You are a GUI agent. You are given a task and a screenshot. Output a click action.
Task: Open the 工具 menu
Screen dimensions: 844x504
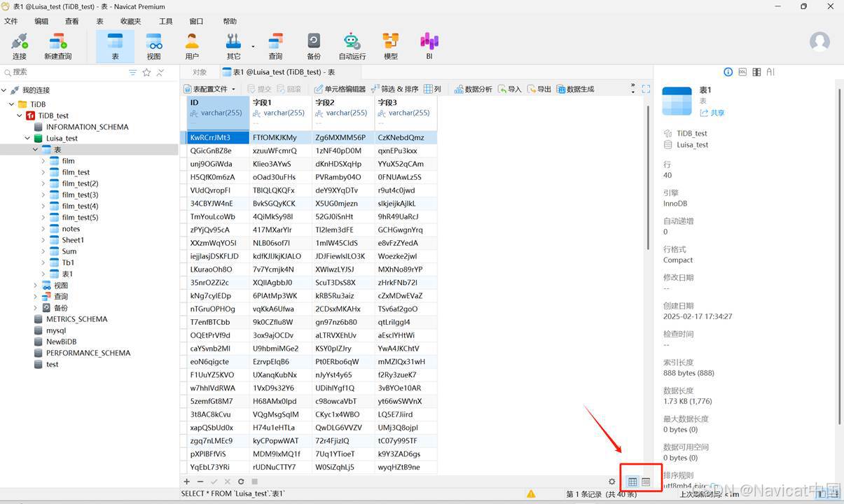pyautogui.click(x=165, y=22)
